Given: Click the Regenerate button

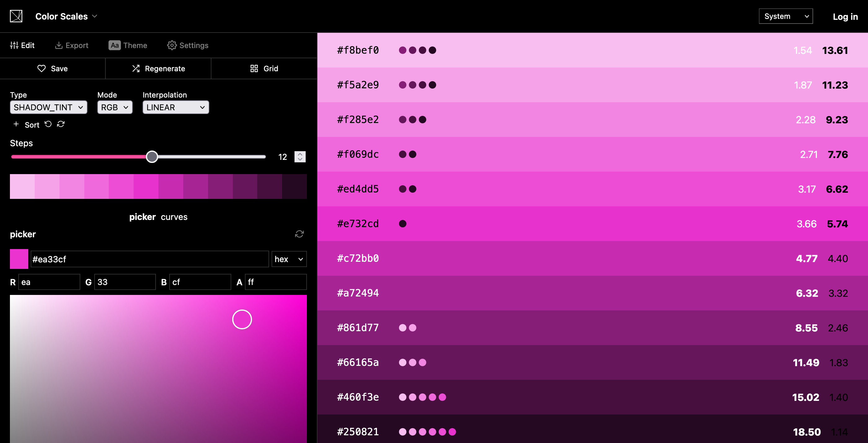Looking at the screenshot, I should tap(158, 68).
